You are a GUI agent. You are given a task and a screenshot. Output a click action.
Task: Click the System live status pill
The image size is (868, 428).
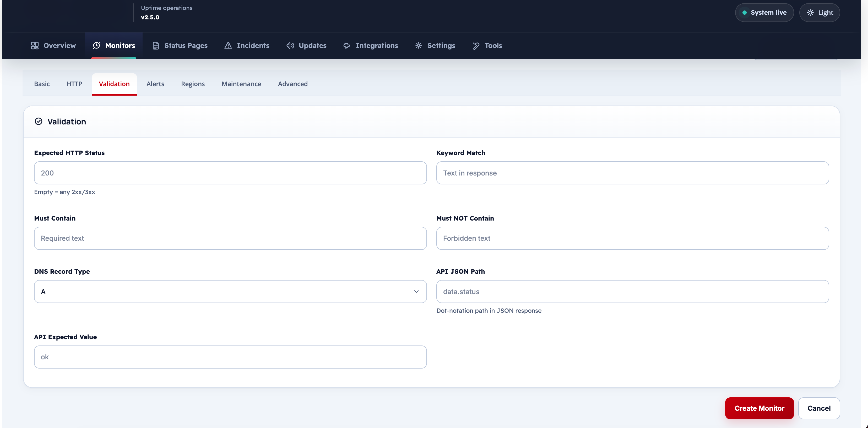764,13
